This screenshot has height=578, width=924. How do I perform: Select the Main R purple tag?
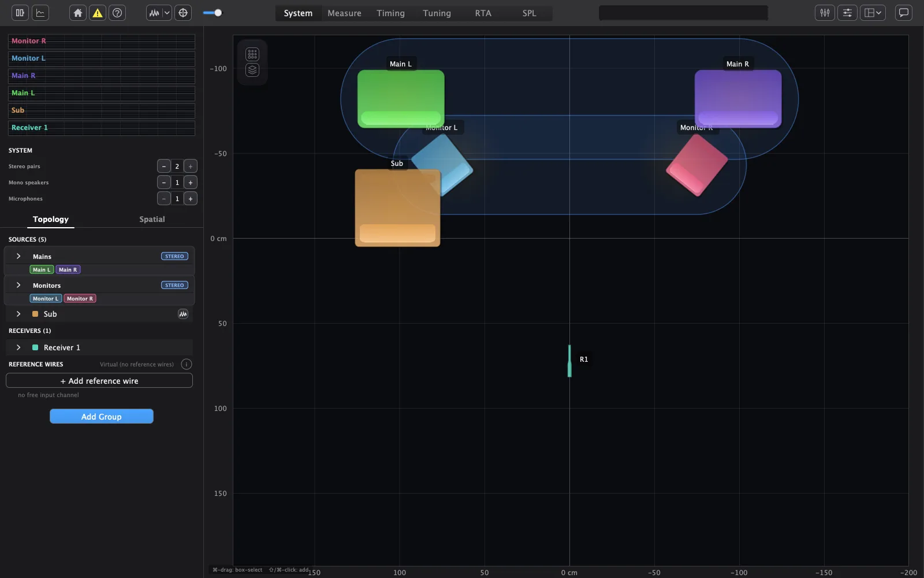pyautogui.click(x=68, y=270)
